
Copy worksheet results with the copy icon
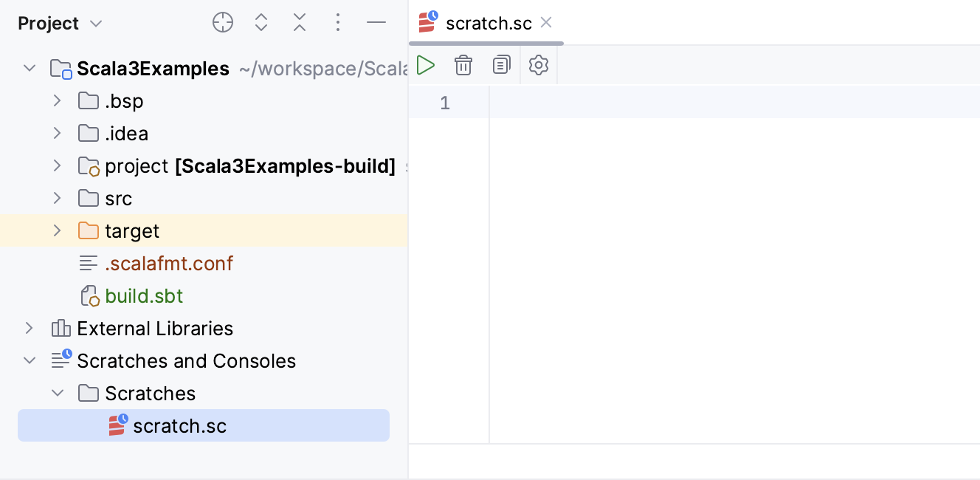[501, 65]
